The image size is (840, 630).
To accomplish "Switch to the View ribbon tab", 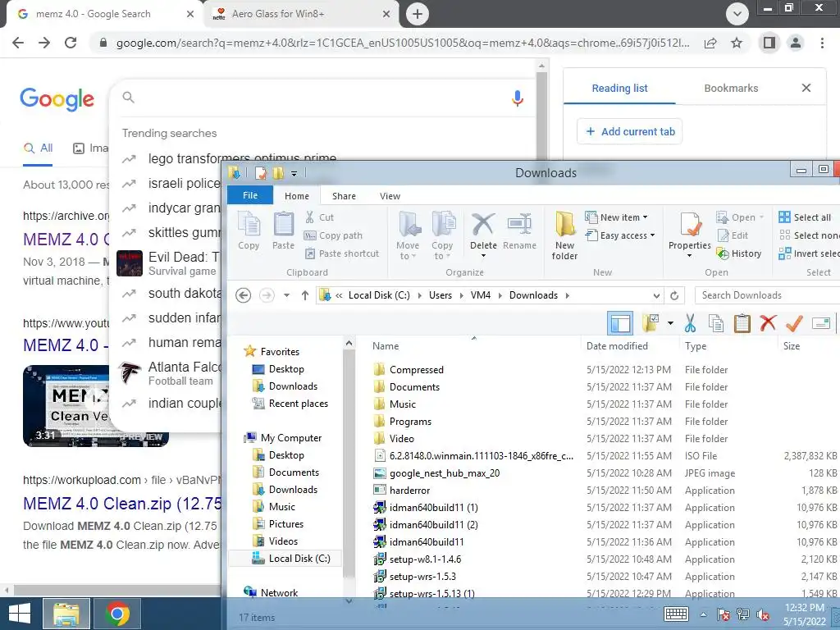I will click(x=390, y=196).
